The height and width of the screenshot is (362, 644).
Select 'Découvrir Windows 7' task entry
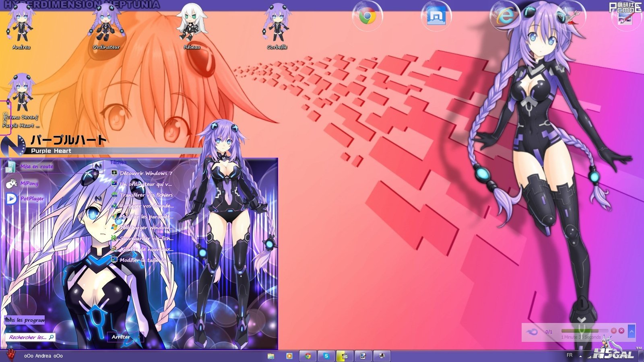[x=146, y=173]
